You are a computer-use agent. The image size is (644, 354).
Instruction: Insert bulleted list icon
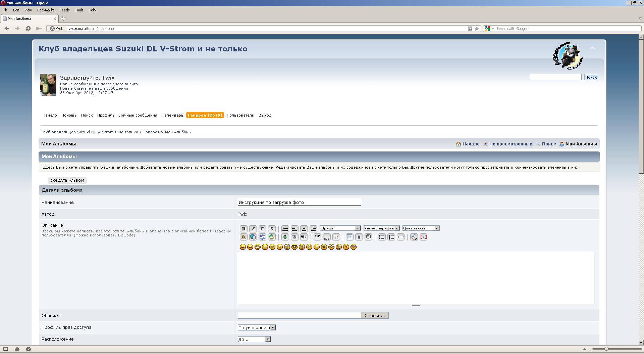tap(382, 237)
